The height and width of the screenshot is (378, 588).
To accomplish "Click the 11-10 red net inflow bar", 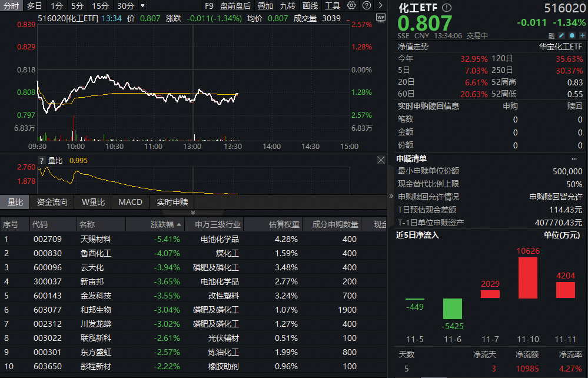I will pyautogui.click(x=527, y=277).
